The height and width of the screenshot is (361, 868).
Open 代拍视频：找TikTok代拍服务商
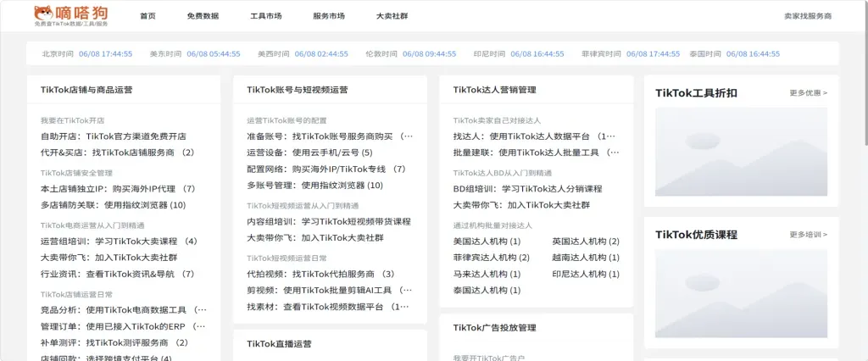(x=320, y=274)
